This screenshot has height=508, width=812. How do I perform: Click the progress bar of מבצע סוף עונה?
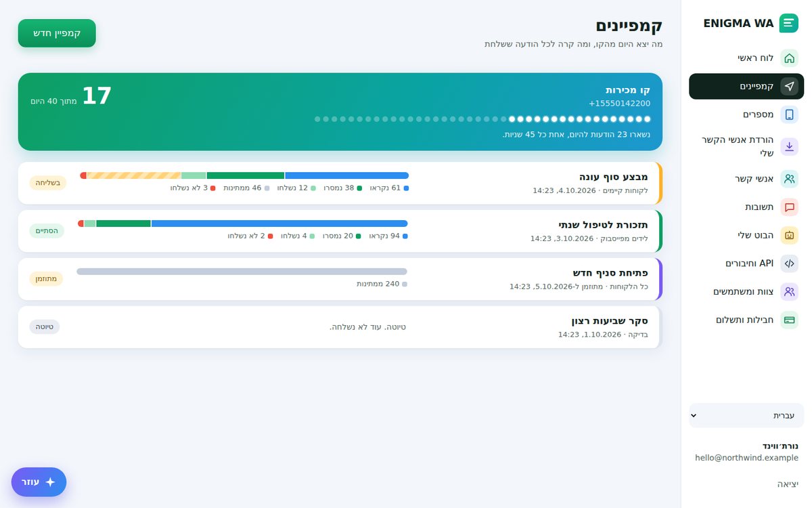(x=244, y=175)
